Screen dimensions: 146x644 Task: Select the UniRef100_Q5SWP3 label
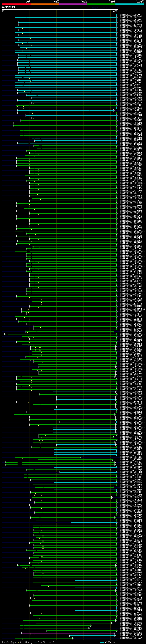pyautogui.click(x=131, y=392)
